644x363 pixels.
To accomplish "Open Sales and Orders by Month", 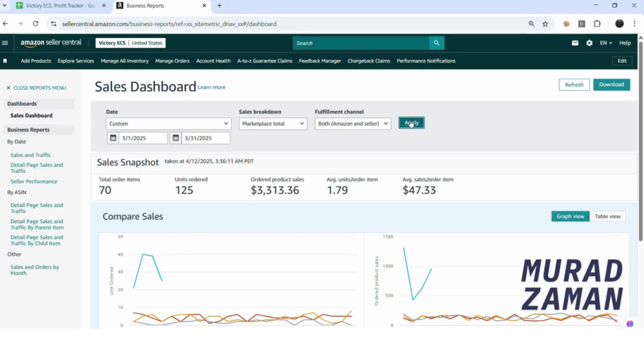I will (x=35, y=270).
